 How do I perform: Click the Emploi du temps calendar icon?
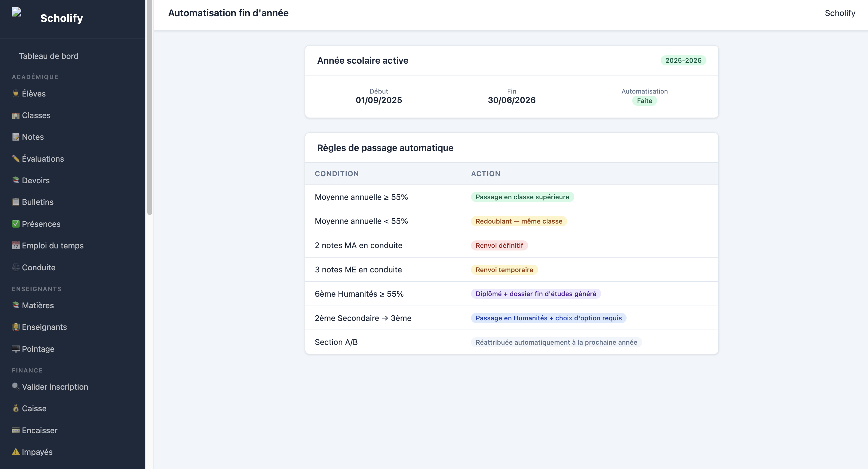[16, 245]
